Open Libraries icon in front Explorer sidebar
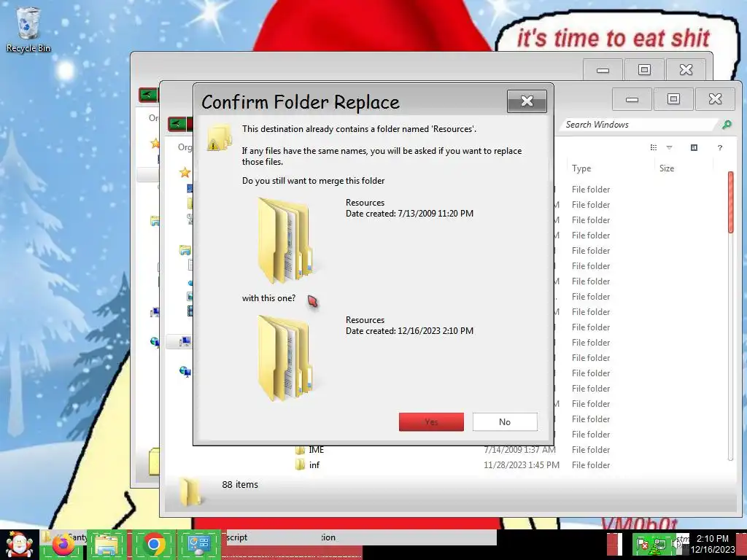 pos(185,249)
